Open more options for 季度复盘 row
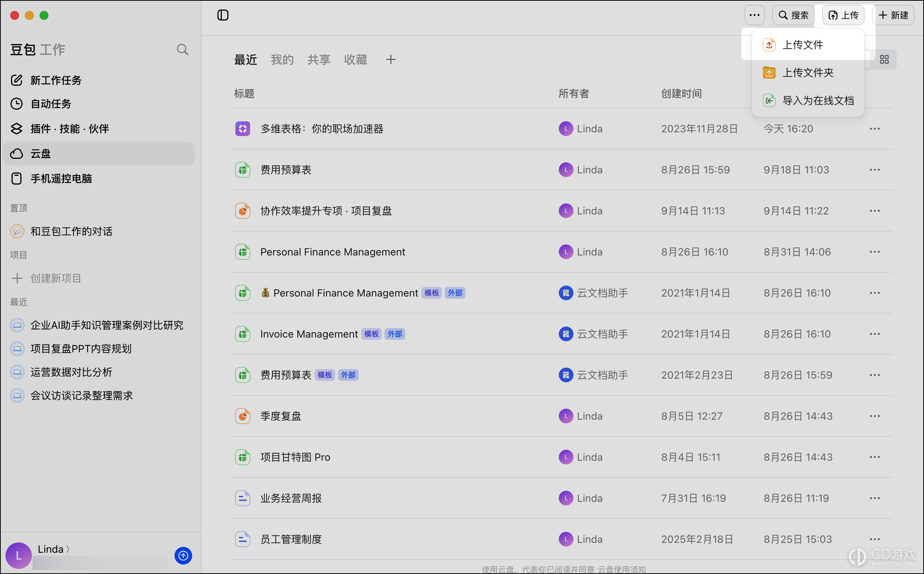Viewport: 924px width, 574px height. [x=874, y=416]
